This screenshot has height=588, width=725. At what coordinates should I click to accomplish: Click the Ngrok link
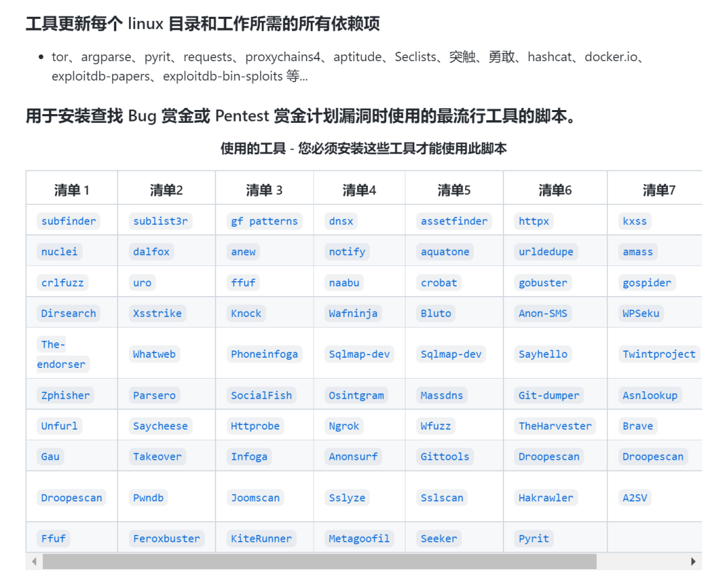(x=344, y=426)
